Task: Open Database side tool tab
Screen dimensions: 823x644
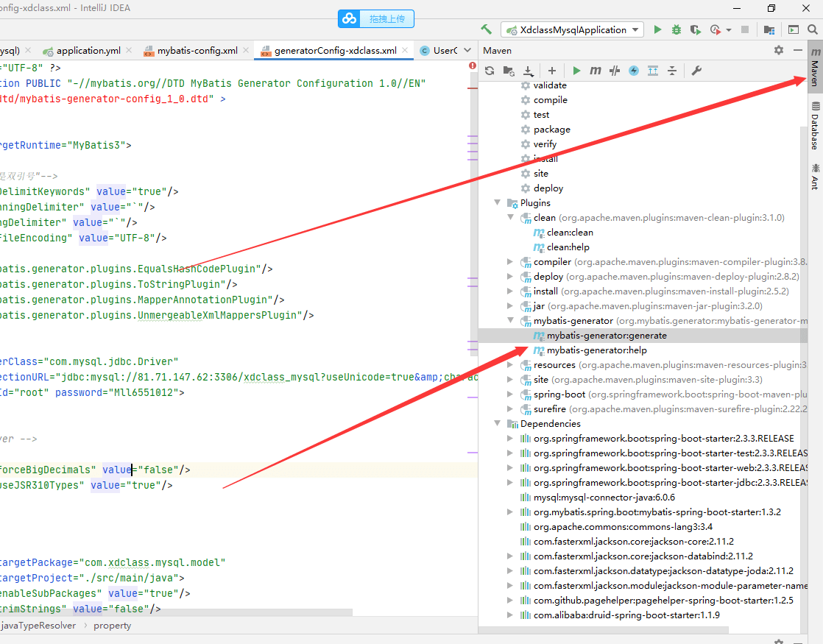Action: tap(815, 126)
